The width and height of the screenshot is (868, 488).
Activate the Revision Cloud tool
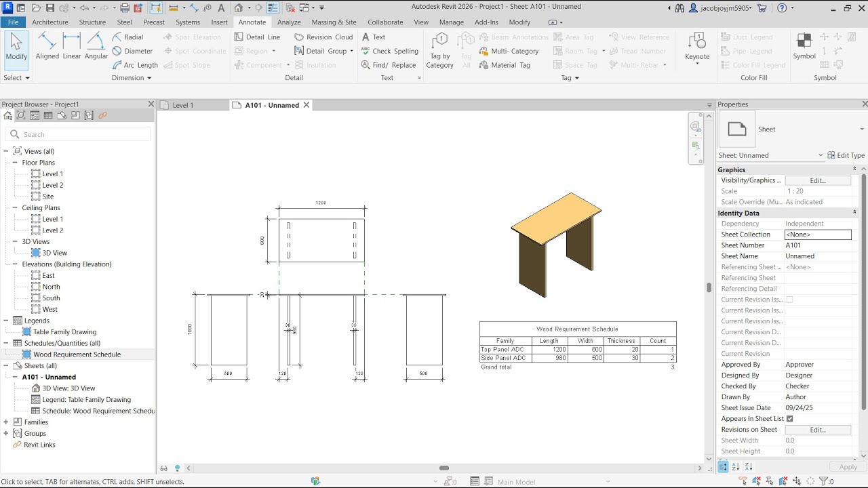click(x=324, y=37)
